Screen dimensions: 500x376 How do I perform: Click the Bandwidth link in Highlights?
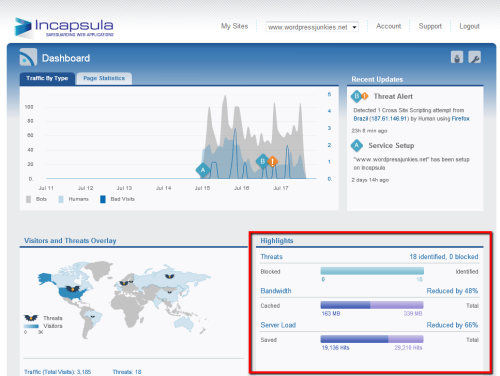tap(276, 291)
